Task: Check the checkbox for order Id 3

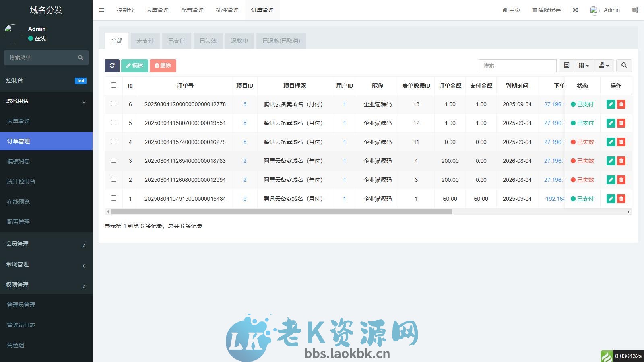Action: [114, 161]
